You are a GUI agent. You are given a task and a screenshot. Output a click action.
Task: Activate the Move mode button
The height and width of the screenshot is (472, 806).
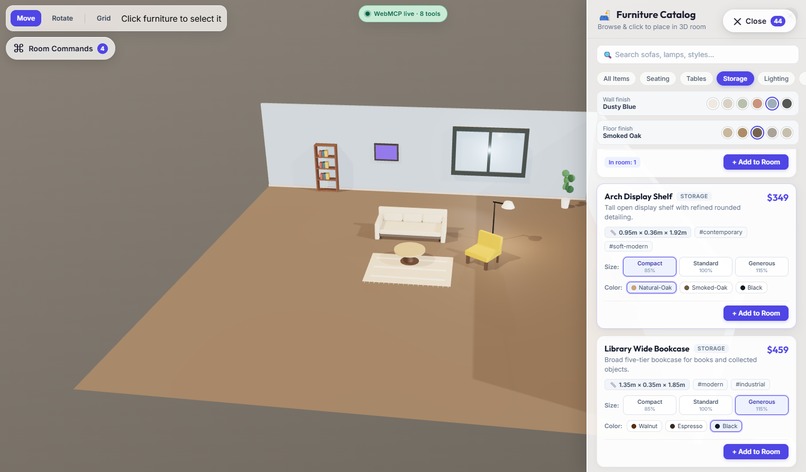(x=26, y=18)
